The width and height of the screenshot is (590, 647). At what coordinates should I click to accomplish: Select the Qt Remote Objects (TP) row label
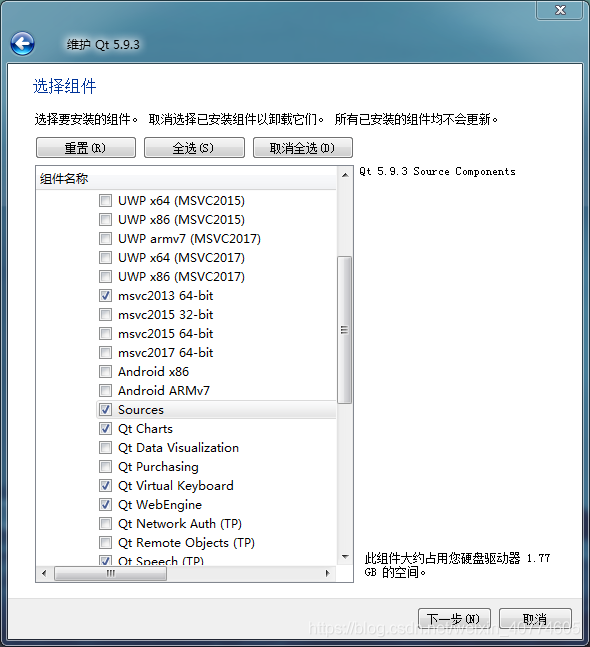186,543
